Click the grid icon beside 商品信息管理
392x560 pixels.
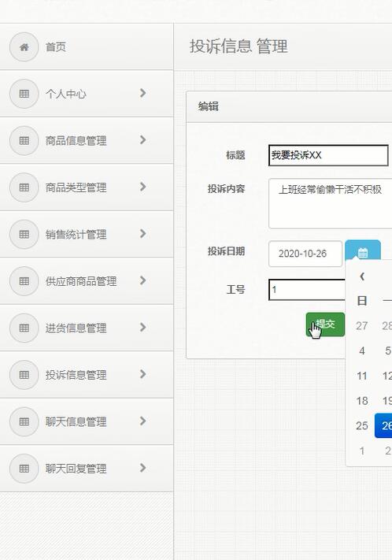(24, 140)
